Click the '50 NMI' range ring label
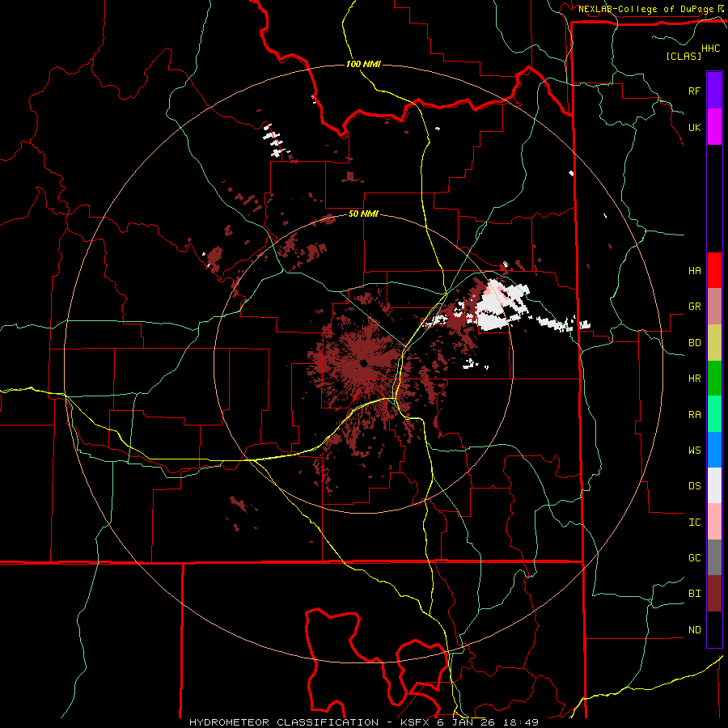The width and height of the screenshot is (728, 728). point(363,214)
